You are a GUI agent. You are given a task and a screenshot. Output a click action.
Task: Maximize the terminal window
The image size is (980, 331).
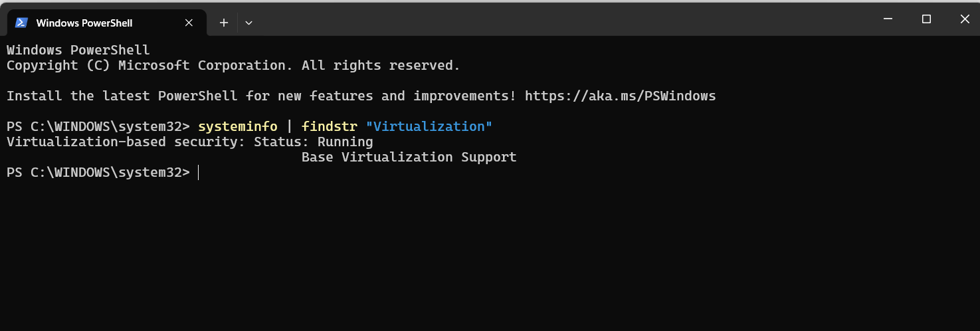tap(926, 19)
